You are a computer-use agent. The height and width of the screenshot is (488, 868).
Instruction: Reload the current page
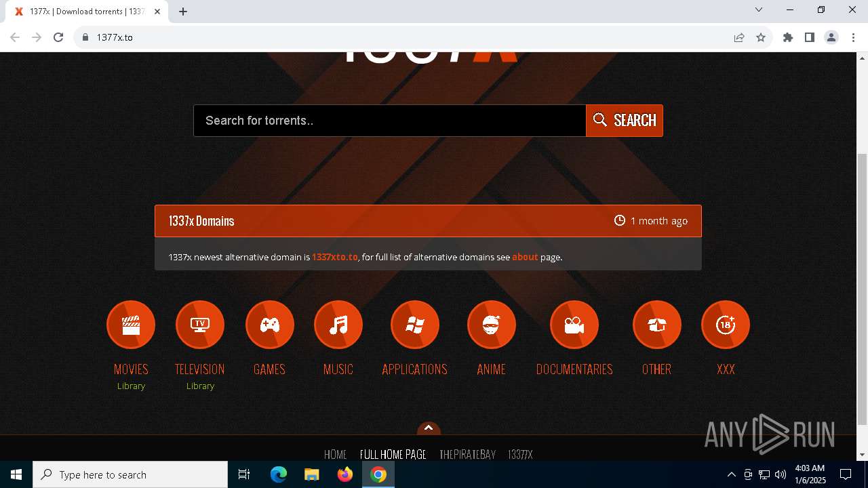(58, 37)
